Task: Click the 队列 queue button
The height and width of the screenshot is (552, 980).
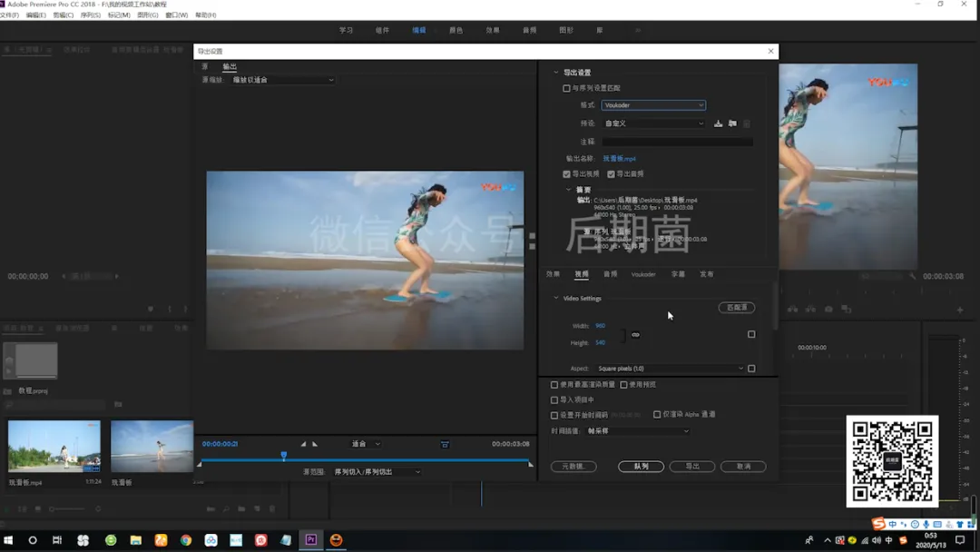Action: [641, 467]
